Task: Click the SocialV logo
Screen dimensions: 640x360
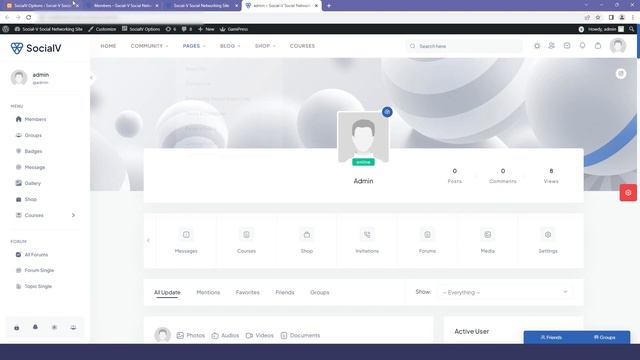Action: pyautogui.click(x=36, y=48)
